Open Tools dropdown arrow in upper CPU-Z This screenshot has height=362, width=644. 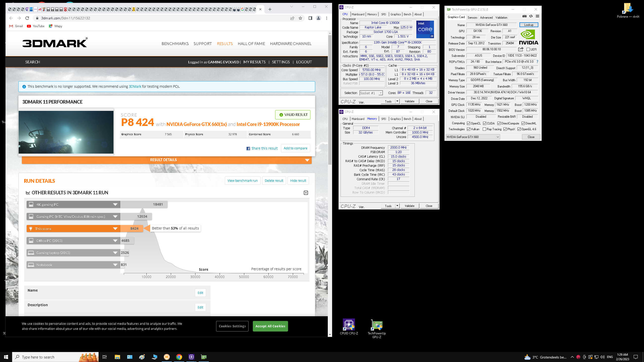(397, 101)
